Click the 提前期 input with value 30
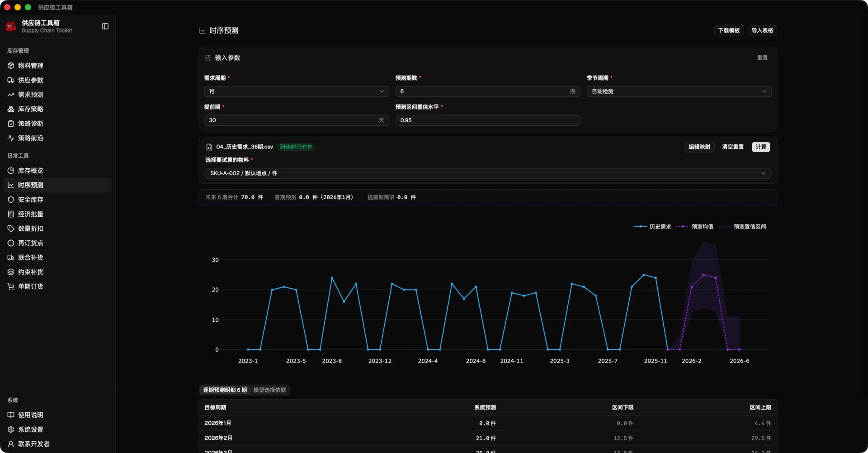The image size is (868, 453). pos(296,120)
